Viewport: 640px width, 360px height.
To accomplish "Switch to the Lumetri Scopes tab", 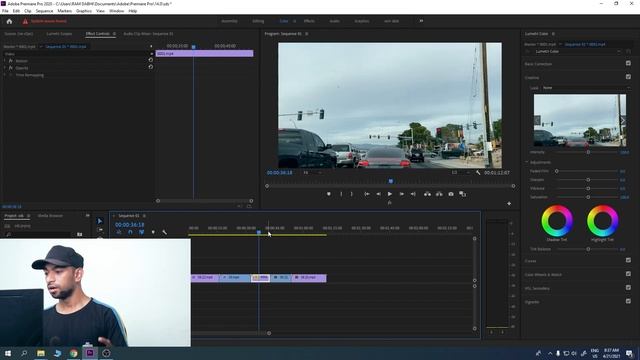I will [x=59, y=34].
